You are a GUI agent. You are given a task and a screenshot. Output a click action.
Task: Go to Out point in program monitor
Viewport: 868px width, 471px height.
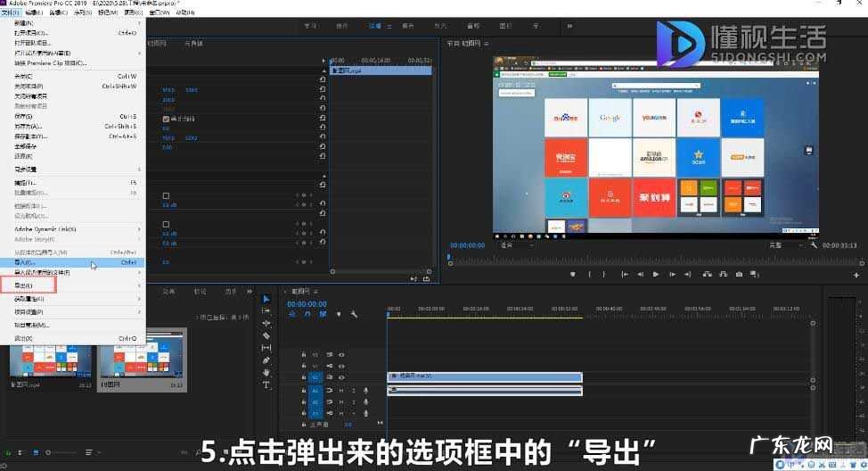click(x=687, y=274)
